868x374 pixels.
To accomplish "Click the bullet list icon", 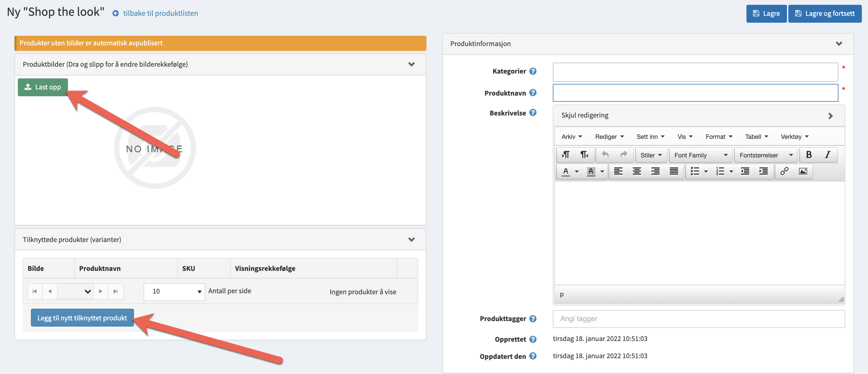I will pyautogui.click(x=695, y=171).
